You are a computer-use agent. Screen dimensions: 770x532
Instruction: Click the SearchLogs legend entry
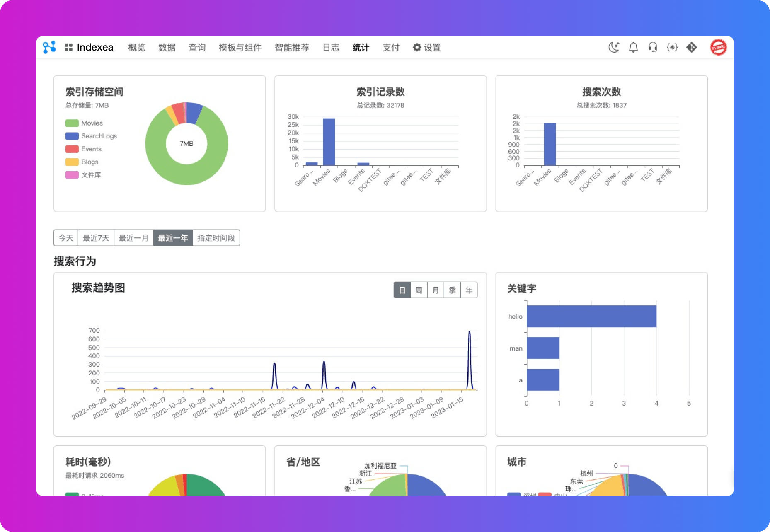point(99,136)
